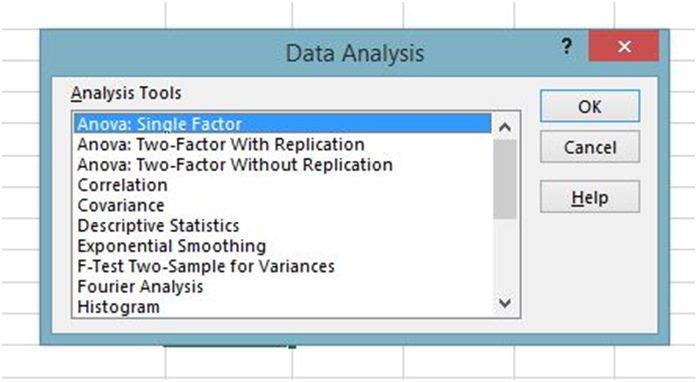Viewport: 697px width, 382px height.
Task: Click the scroll up arrow
Action: tap(505, 128)
